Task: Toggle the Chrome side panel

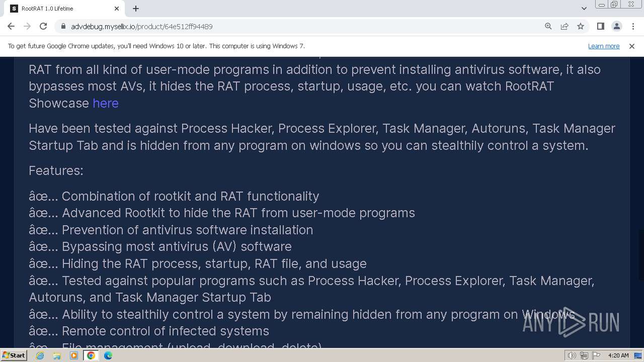Action: pyautogui.click(x=600, y=26)
